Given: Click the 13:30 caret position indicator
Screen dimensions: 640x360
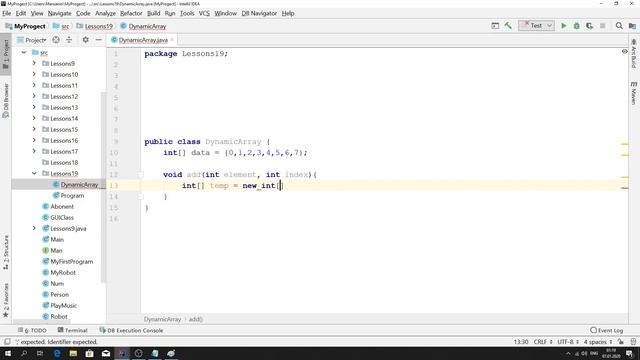Looking at the screenshot, I should click(521, 342).
